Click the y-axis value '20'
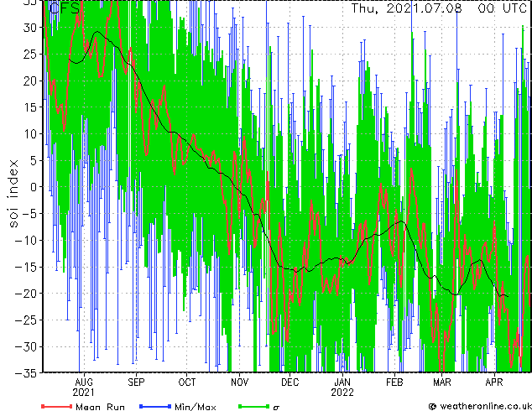The width and height of the screenshot is (532, 411). pyautogui.click(x=30, y=81)
